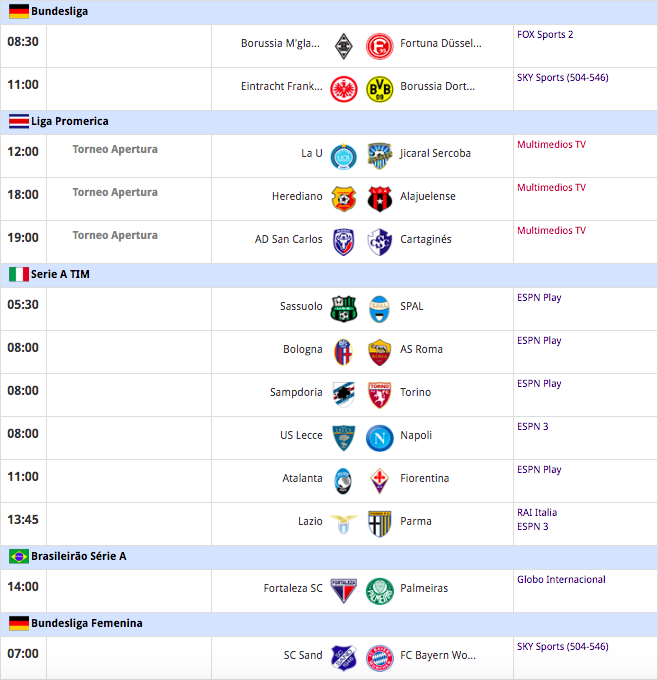This screenshot has width=658, height=680.
Task: Click the Torneo Apertura label at 12:00
Action: [115, 149]
